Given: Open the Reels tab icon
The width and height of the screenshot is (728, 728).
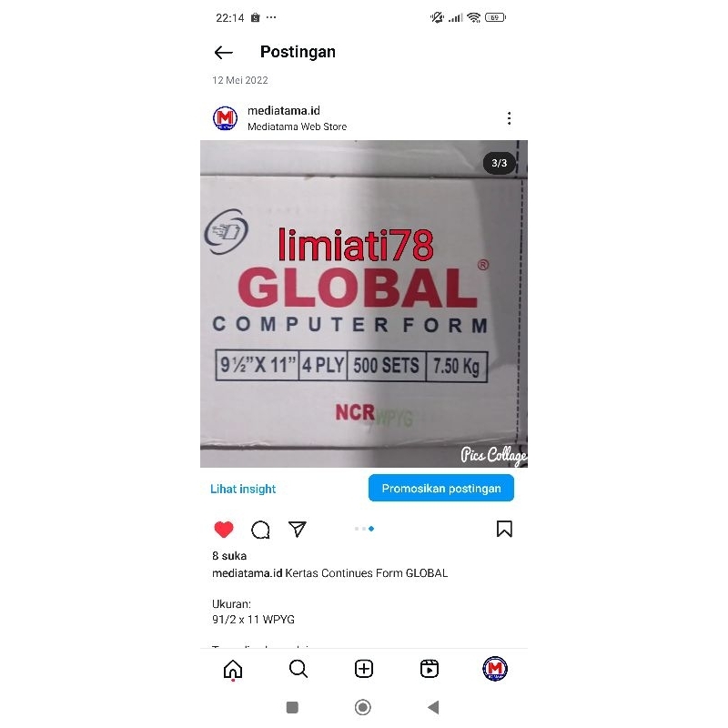Looking at the screenshot, I should pyautogui.click(x=430, y=669).
